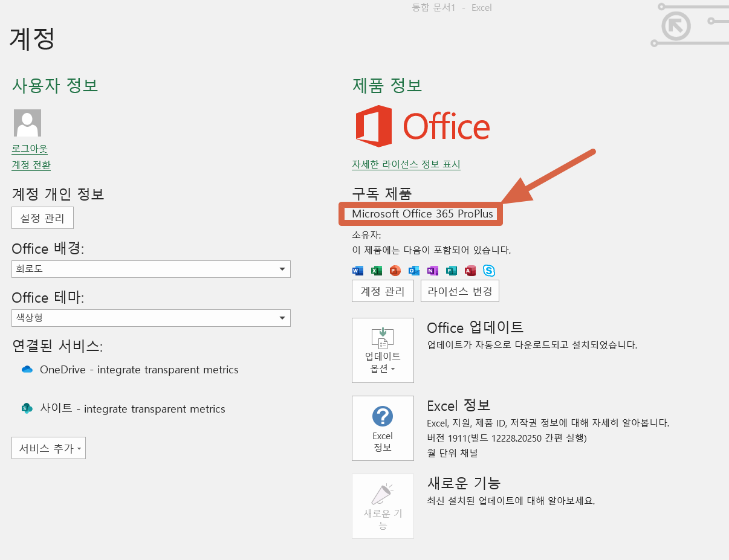Click the Excel app icon in product list
The image size is (729, 560).
(376, 271)
